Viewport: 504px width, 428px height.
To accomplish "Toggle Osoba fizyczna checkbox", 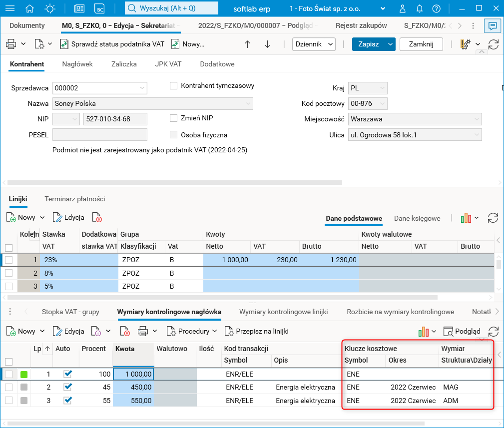I will (x=173, y=135).
